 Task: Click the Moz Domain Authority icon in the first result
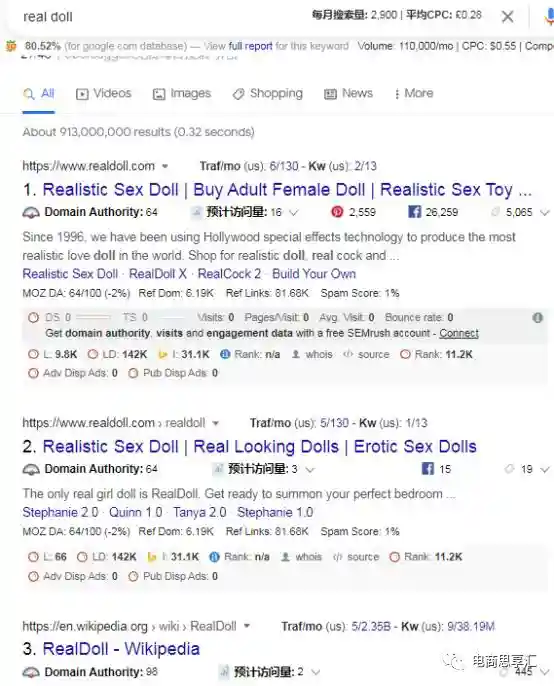31,213
